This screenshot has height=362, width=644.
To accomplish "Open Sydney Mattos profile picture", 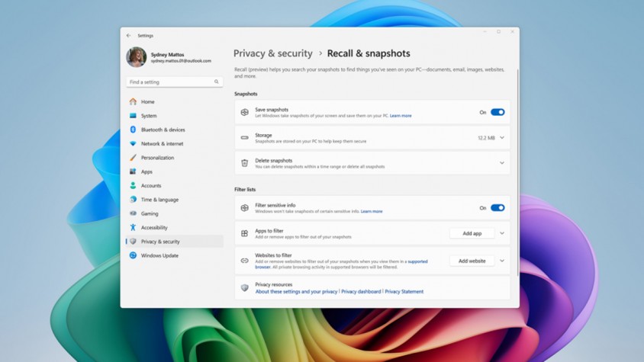I will pos(137,57).
